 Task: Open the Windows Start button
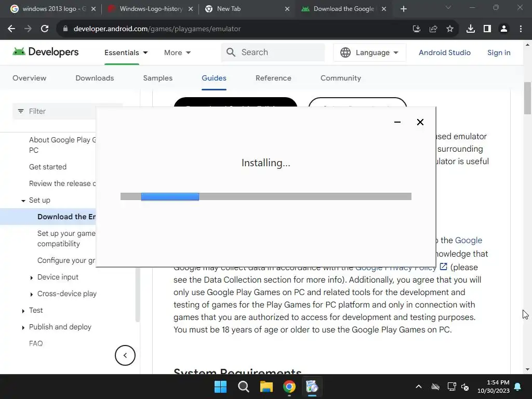click(x=220, y=387)
